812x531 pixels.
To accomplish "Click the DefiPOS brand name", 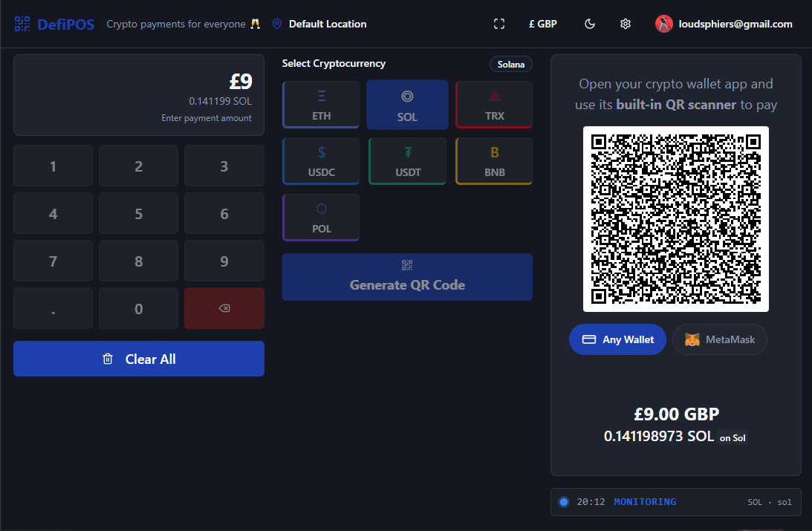I will point(66,25).
